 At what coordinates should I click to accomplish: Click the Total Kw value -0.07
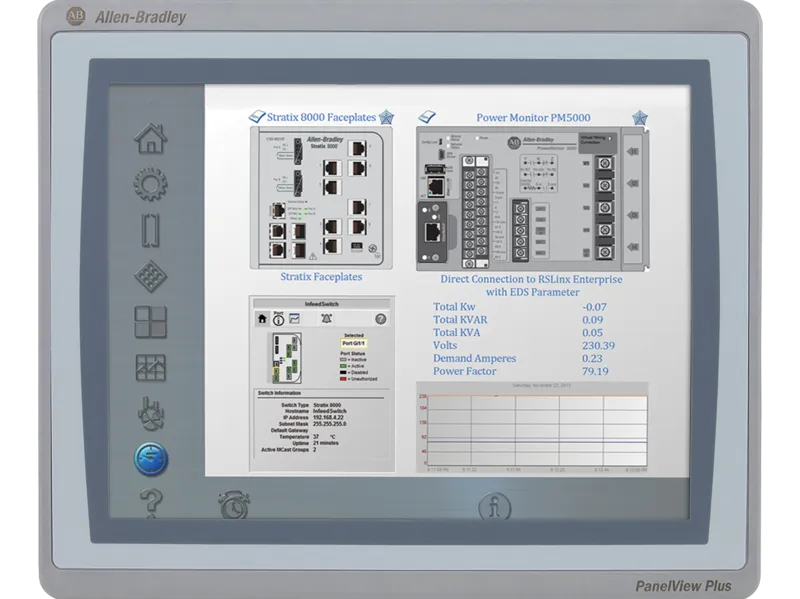(594, 307)
